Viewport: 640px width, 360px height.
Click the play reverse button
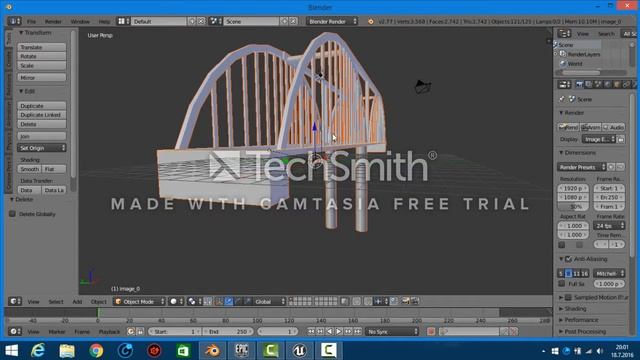pos(329,331)
